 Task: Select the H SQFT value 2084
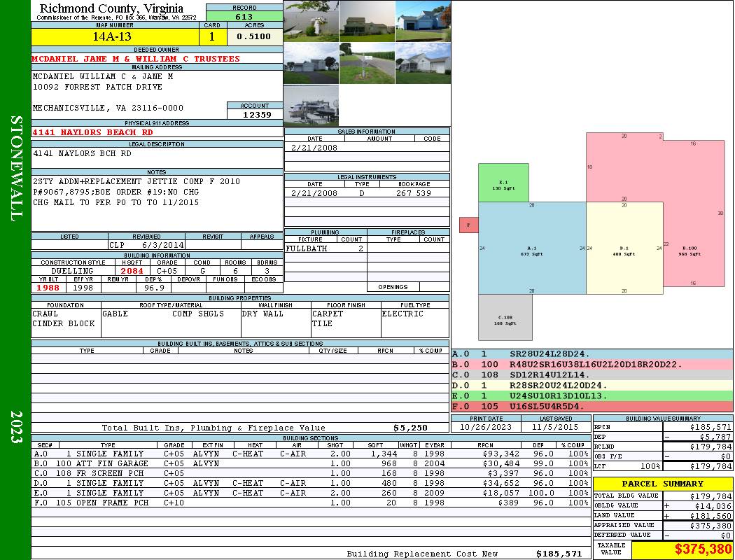132,271
